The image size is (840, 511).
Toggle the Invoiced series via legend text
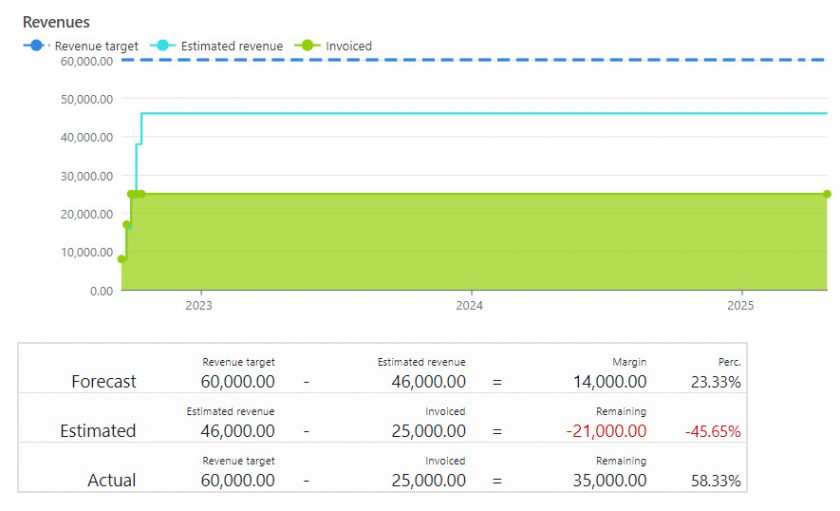pyautogui.click(x=348, y=46)
